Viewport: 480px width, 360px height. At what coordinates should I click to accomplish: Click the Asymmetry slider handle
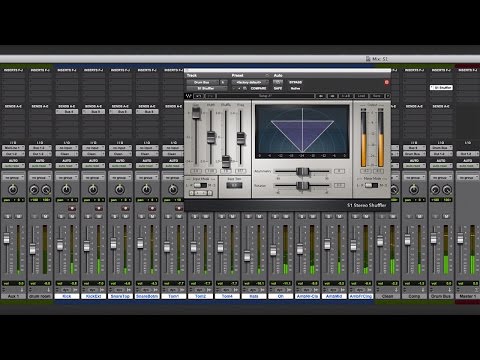click(303, 171)
